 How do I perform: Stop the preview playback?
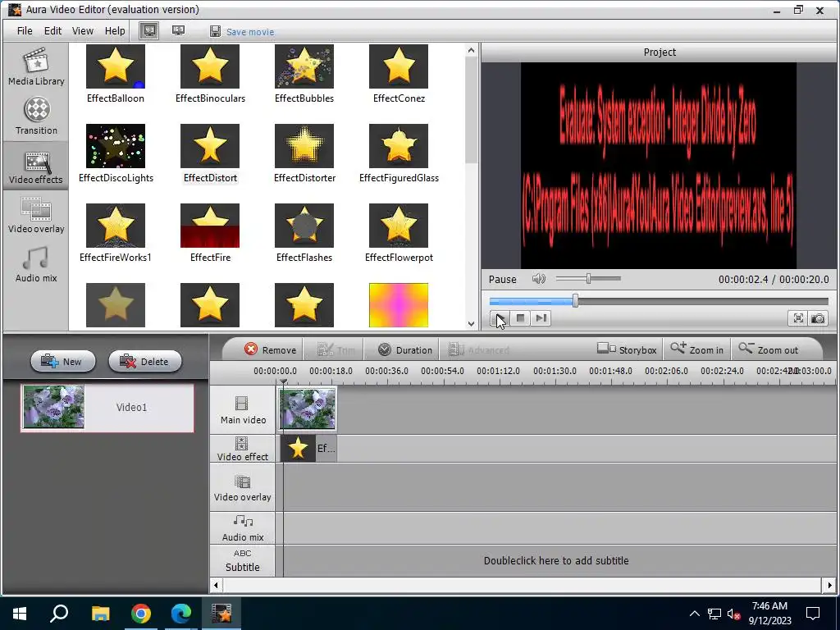pos(520,318)
